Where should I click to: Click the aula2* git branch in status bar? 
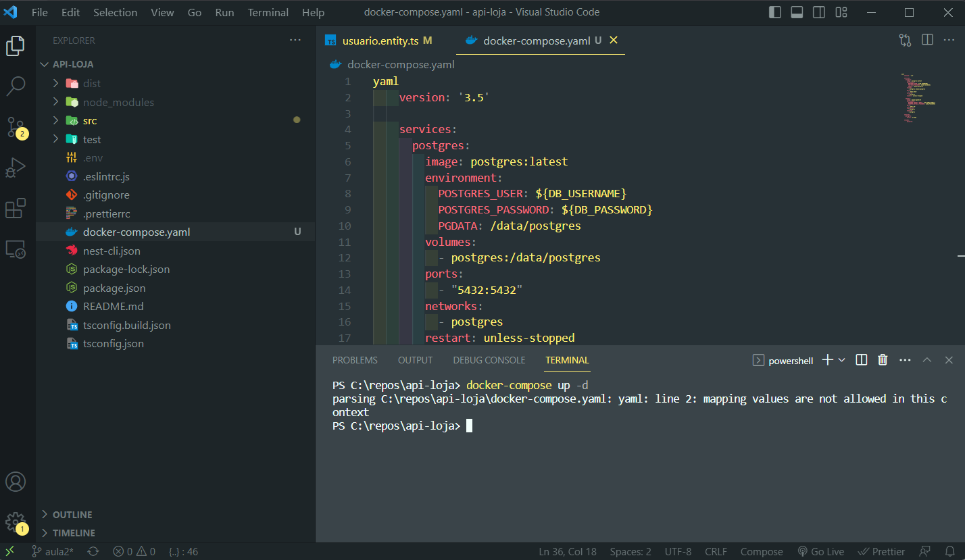coord(51,551)
